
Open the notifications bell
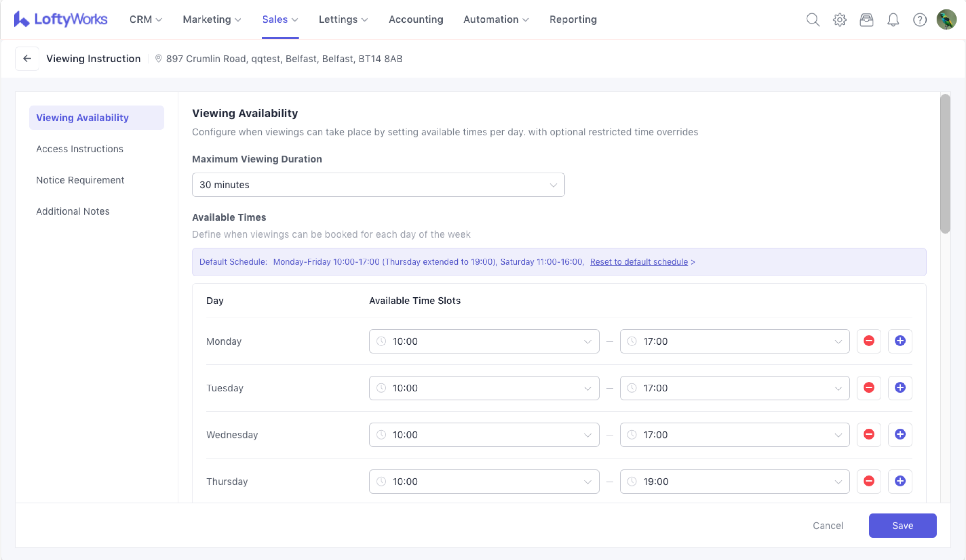893,20
